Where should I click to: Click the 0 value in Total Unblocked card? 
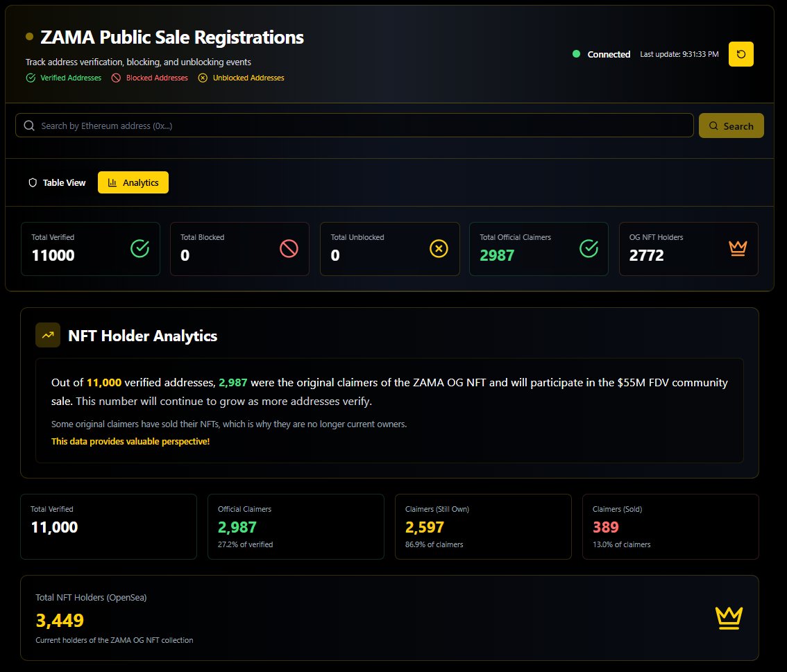point(335,255)
